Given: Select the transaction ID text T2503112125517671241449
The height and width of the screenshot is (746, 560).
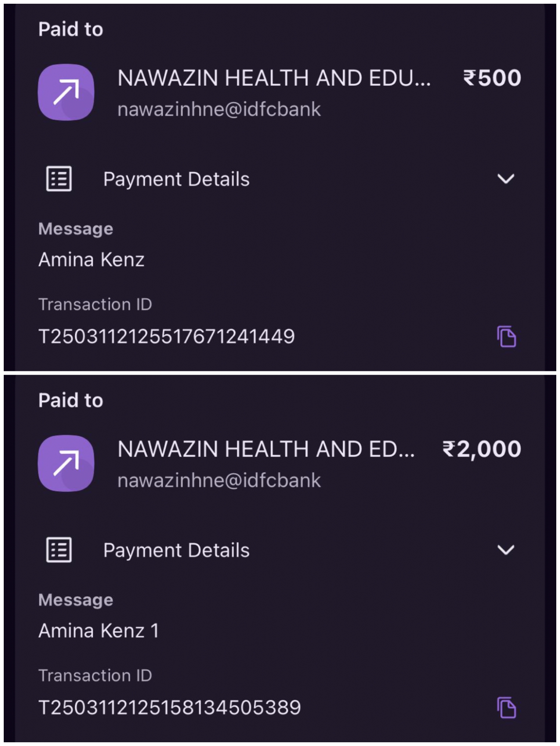Looking at the screenshot, I should pos(167,337).
